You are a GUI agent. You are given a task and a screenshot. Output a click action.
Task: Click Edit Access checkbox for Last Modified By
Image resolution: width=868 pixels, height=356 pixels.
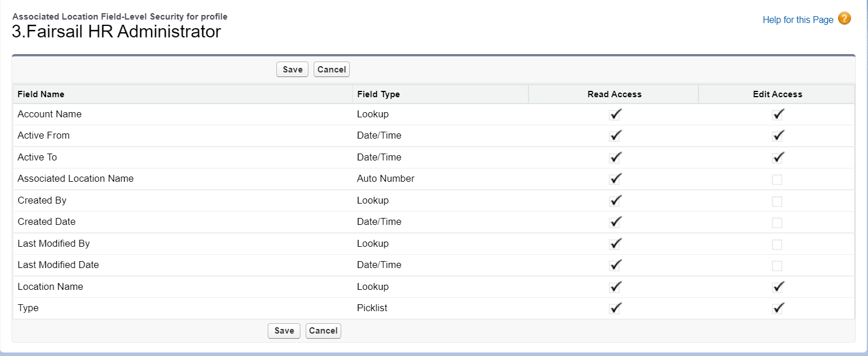coord(777,244)
